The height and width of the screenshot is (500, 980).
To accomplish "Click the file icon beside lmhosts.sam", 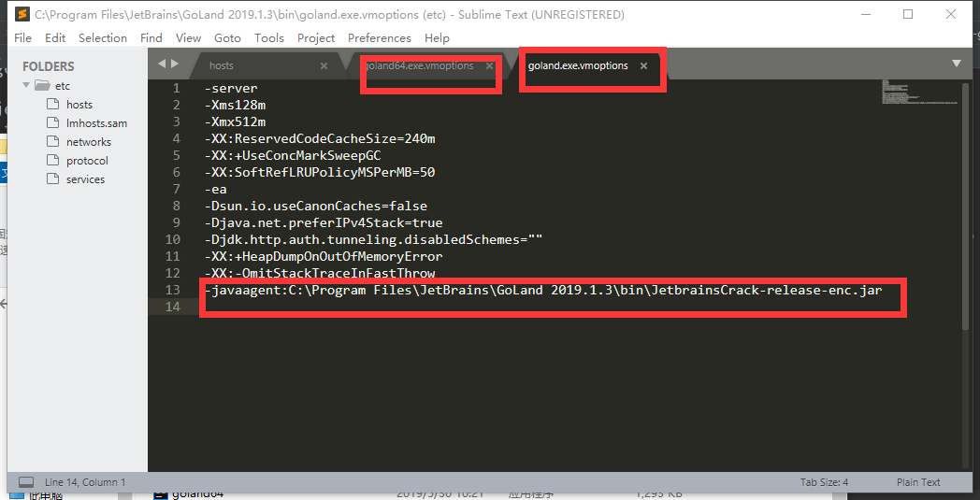I will coord(53,122).
